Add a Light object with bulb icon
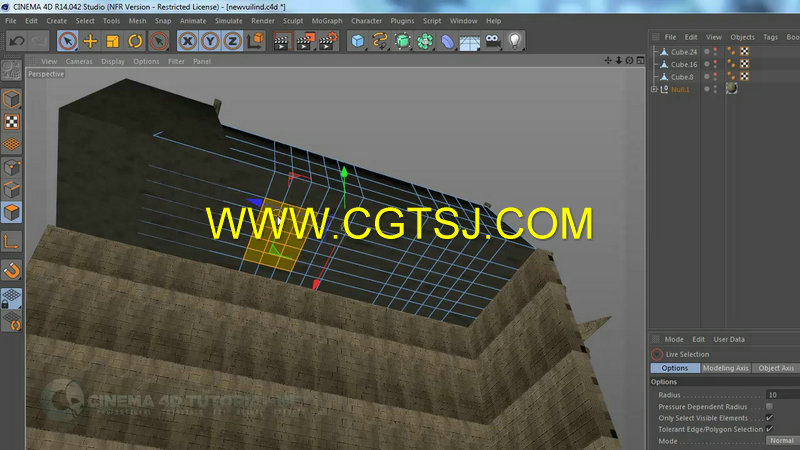Screen dimensions: 800x450 point(515,41)
